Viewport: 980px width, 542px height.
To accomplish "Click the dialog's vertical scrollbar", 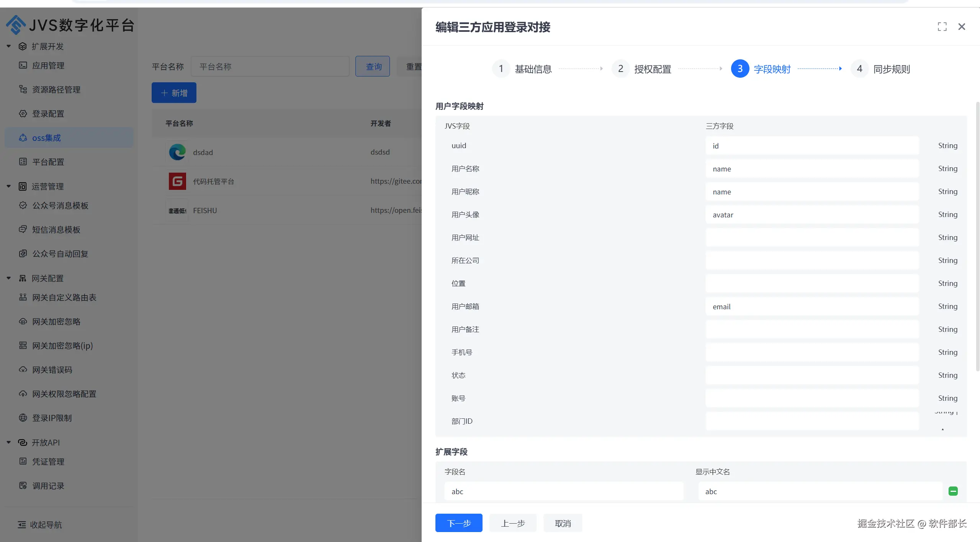I will pyautogui.click(x=977, y=237).
